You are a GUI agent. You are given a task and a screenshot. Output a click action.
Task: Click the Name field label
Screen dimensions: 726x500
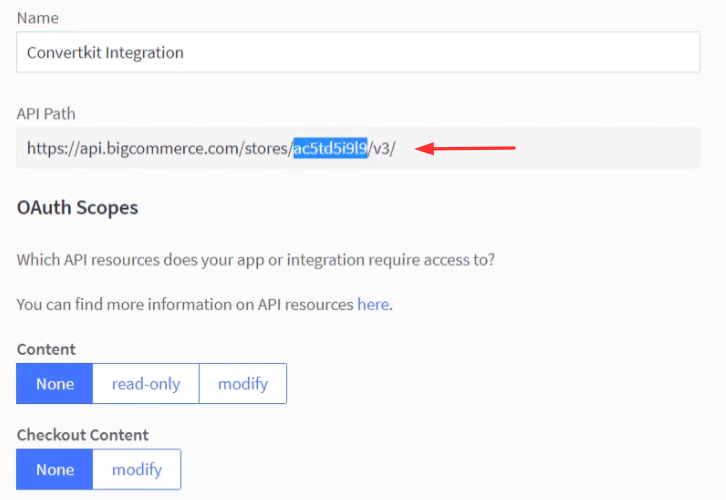pos(38,18)
